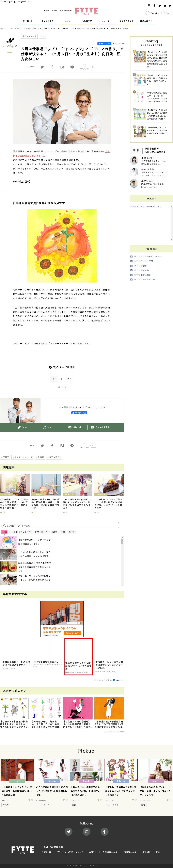Open Instagram from the top header icons

[x=149, y=6]
